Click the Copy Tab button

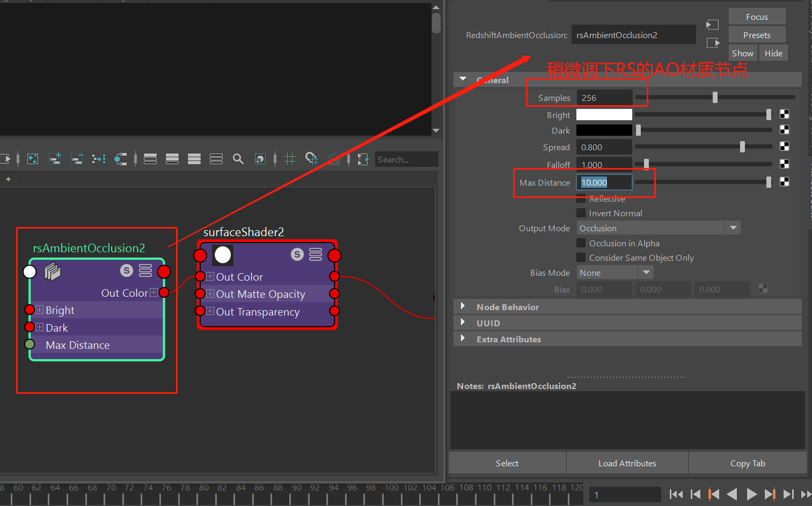pyautogui.click(x=748, y=463)
